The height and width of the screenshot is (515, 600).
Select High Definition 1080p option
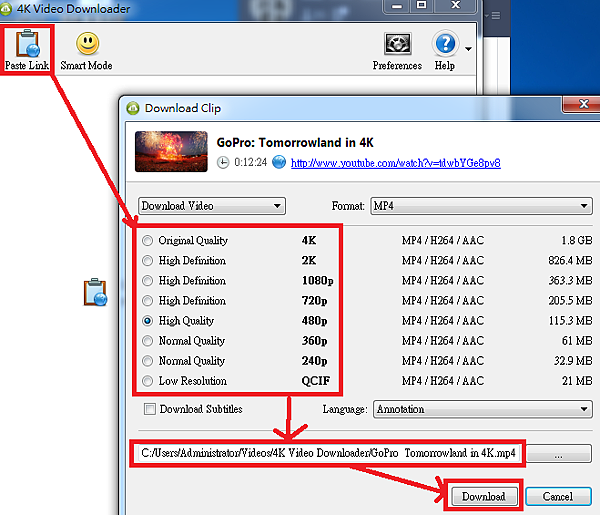[147, 280]
